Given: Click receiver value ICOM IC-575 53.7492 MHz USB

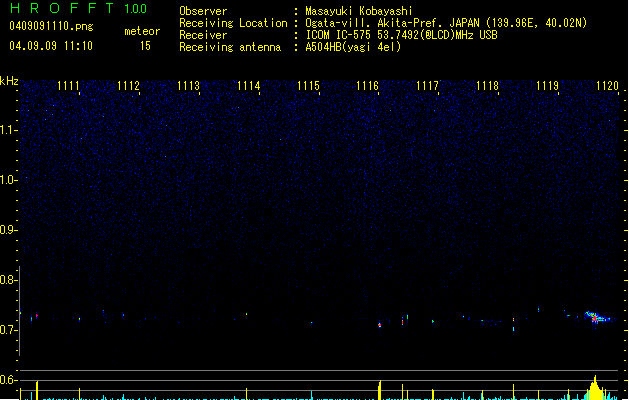Looking at the screenshot, I should pyautogui.click(x=402, y=35).
